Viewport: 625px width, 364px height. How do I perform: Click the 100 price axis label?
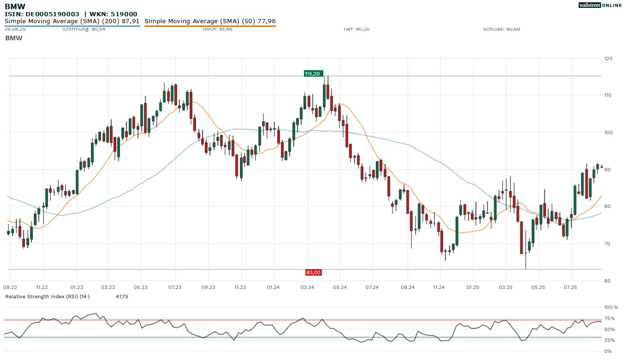coord(608,132)
